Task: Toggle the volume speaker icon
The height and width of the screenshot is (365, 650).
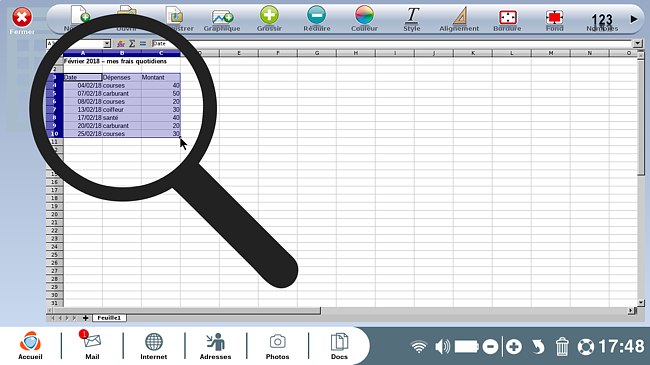Action: (x=443, y=346)
